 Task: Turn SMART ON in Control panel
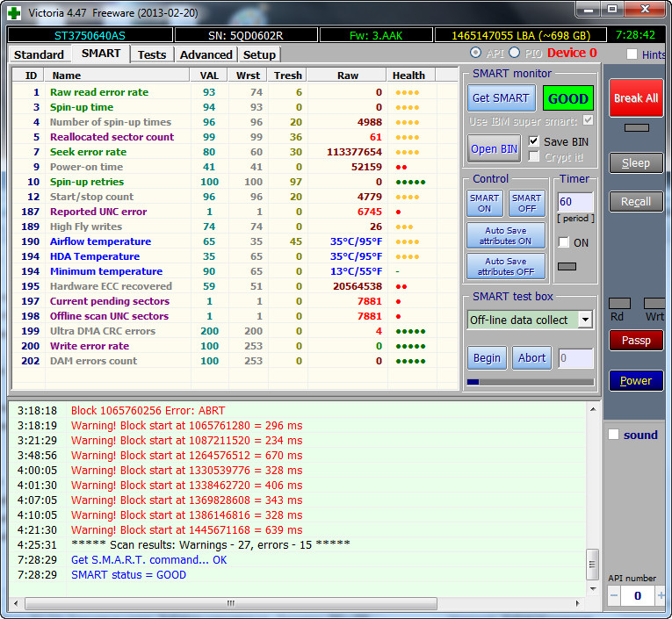point(484,204)
